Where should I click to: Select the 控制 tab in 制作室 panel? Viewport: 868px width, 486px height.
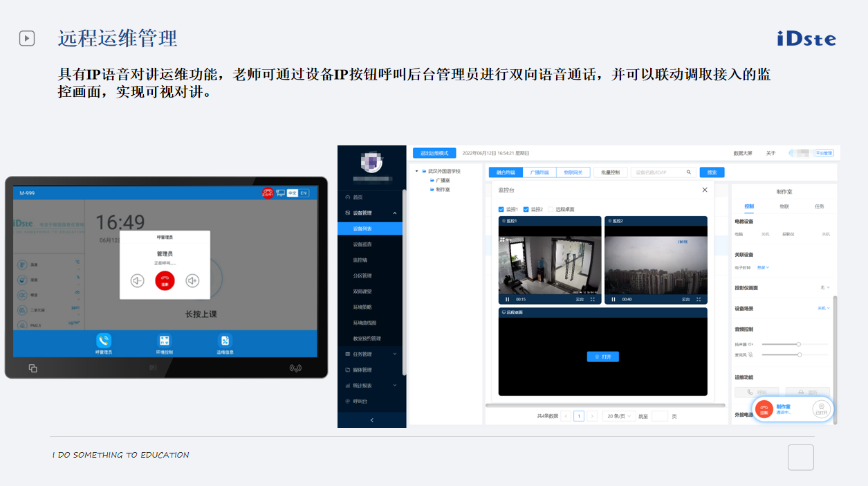tap(749, 206)
